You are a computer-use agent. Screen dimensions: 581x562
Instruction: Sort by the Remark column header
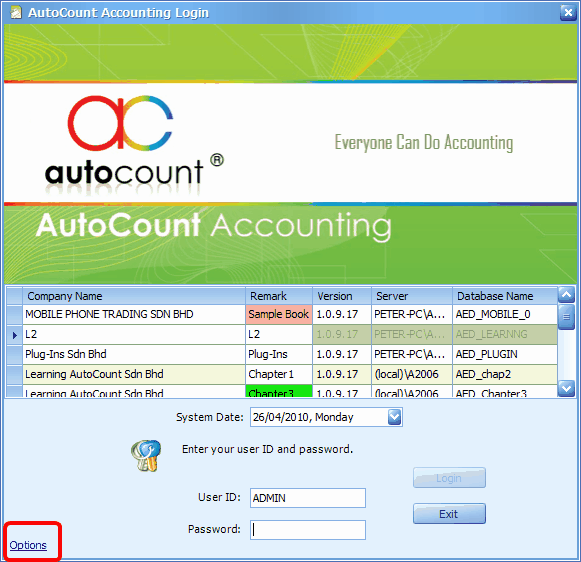click(279, 296)
